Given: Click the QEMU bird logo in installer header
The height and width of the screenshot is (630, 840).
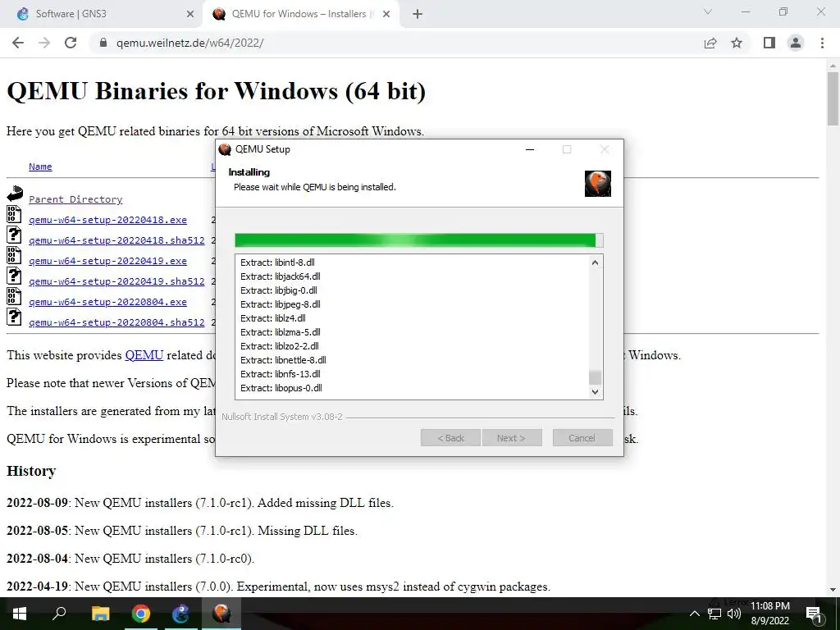Looking at the screenshot, I should [x=598, y=183].
